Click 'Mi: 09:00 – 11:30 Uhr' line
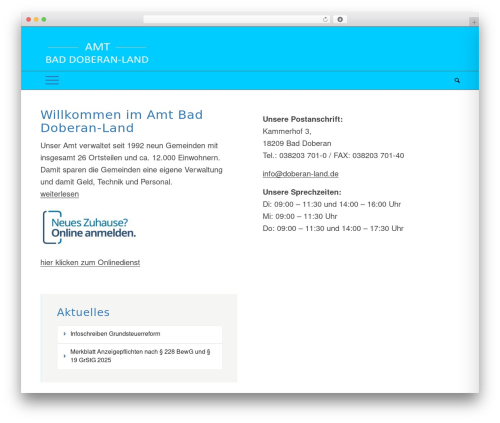This screenshot has width=500, height=423. pos(300,216)
